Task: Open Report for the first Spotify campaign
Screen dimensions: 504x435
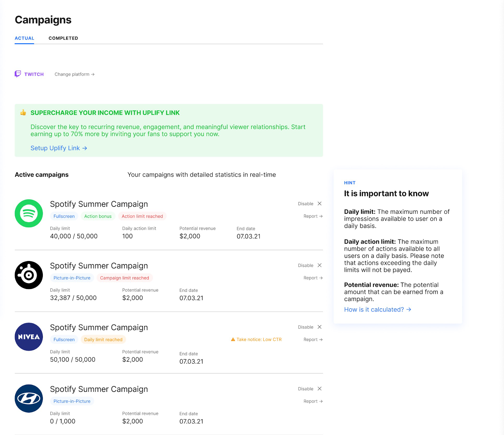Action: [313, 216]
